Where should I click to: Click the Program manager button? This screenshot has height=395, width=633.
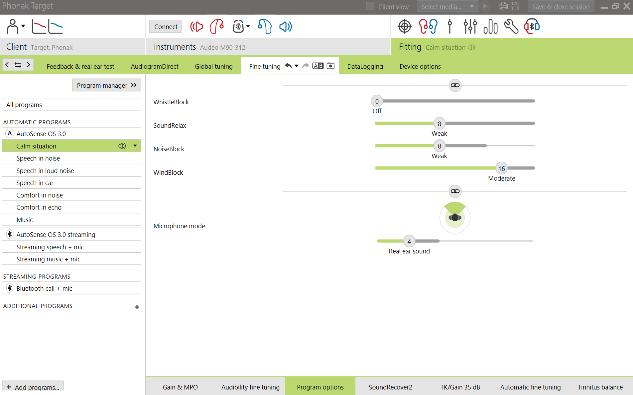(x=106, y=85)
